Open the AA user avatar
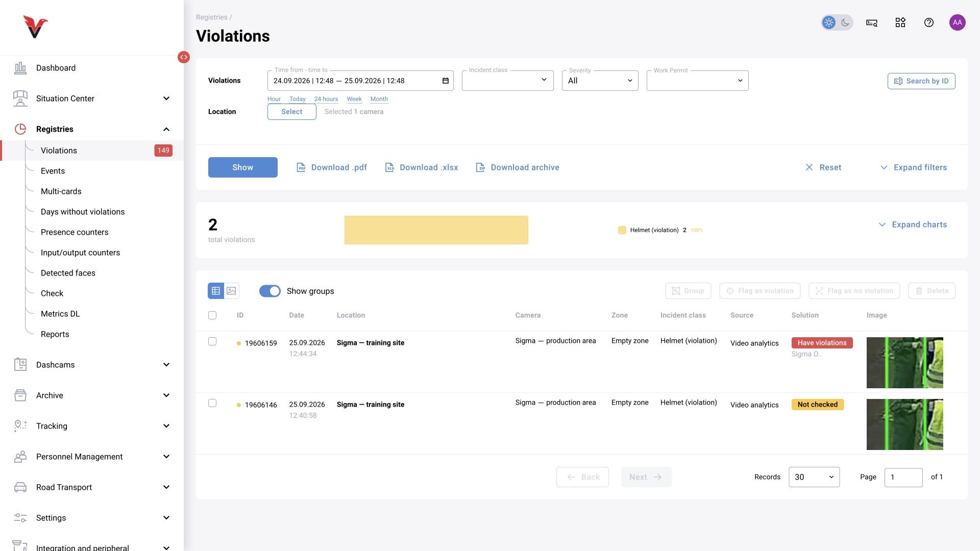This screenshot has height=551, width=980. click(x=958, y=22)
